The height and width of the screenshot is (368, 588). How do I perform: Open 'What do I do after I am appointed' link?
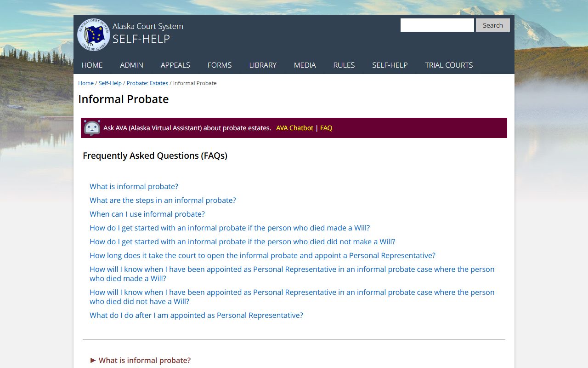pyautogui.click(x=196, y=315)
